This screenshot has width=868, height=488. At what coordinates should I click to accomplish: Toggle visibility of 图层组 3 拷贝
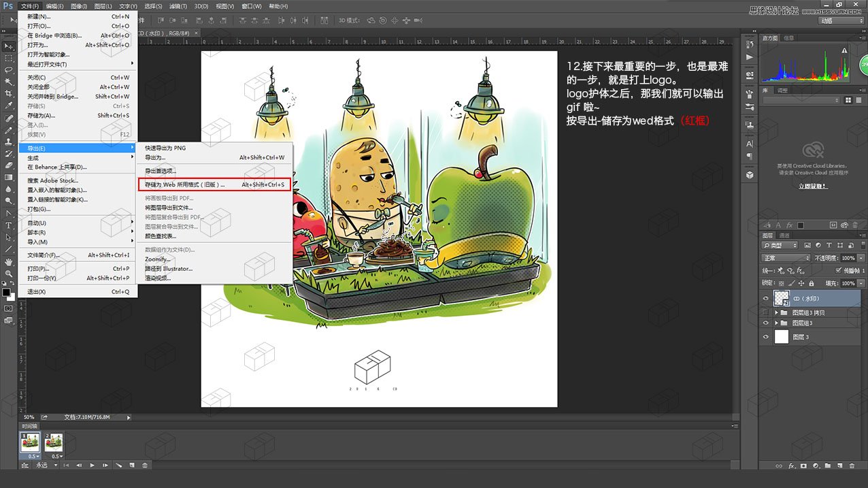[x=765, y=312]
